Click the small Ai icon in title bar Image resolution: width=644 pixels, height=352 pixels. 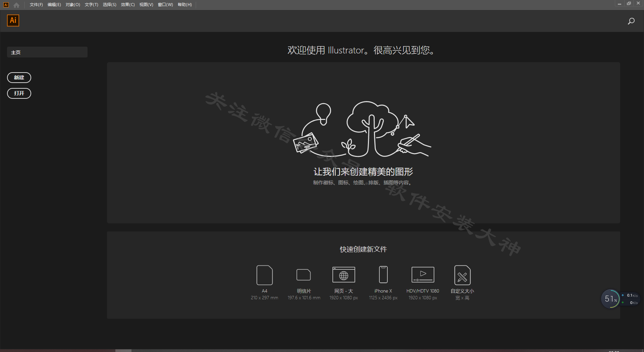[x=6, y=5]
